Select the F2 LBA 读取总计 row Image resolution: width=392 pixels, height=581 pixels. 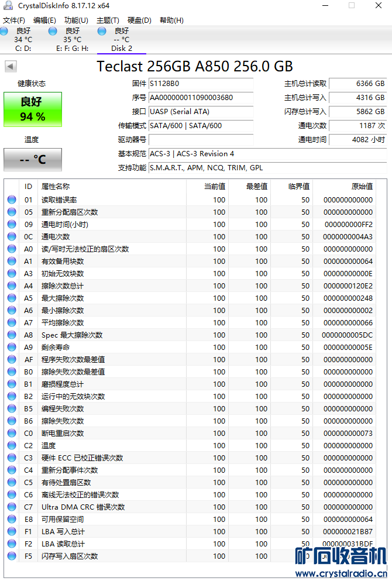pyautogui.click(x=190, y=544)
